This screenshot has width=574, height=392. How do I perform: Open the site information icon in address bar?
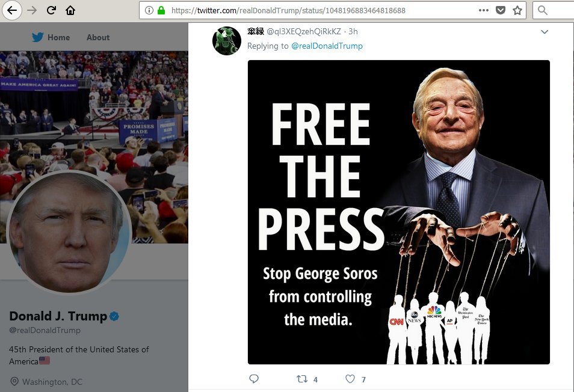pos(149,10)
